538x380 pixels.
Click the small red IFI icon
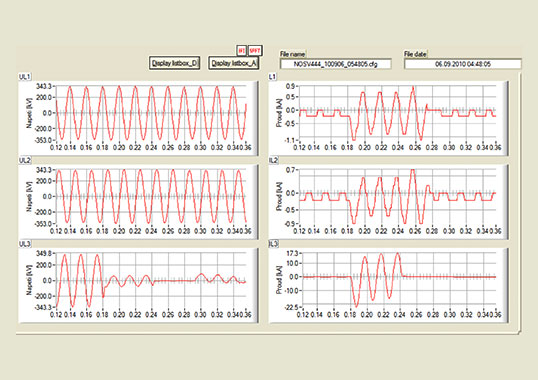241,50
